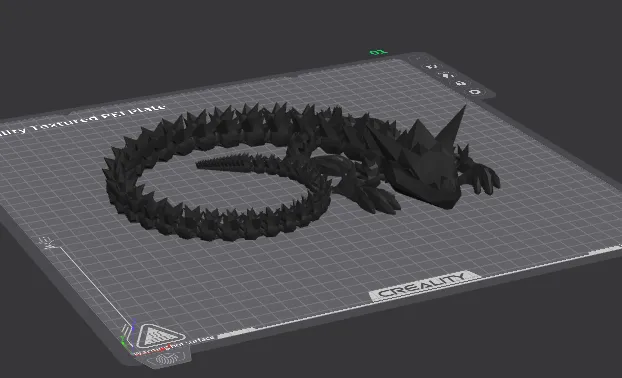This screenshot has height=378, width=622.
Task: Click the hot surface warning triangle
Action: click(x=159, y=336)
